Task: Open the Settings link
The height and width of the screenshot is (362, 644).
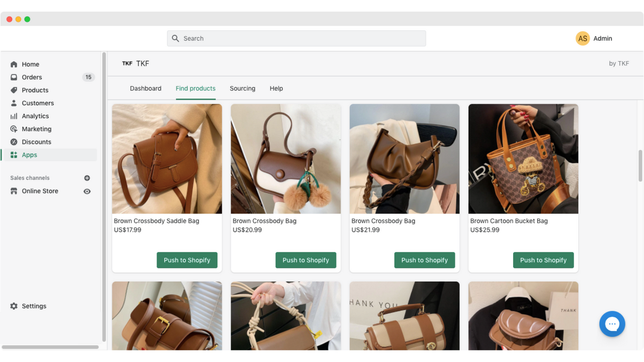Action: pos(34,306)
